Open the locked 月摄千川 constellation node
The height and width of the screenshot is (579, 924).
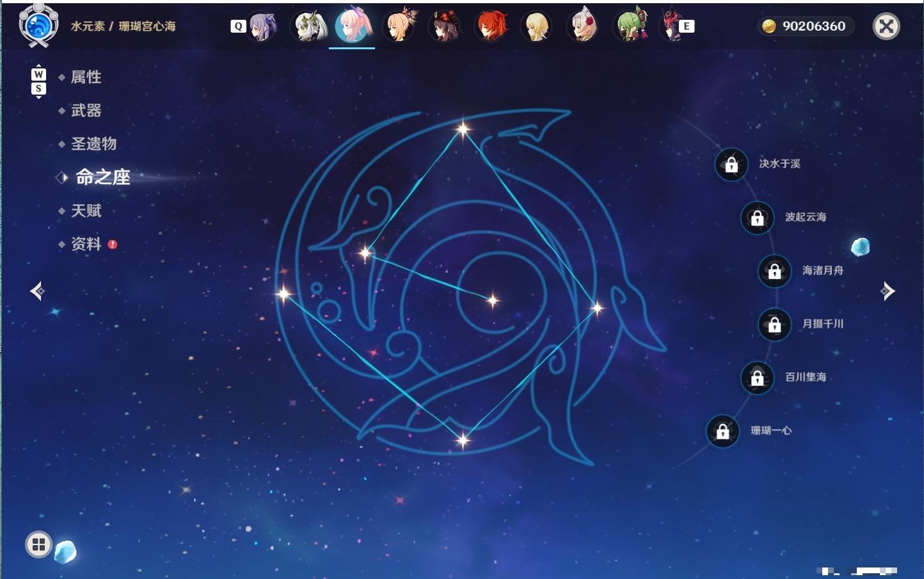(x=774, y=324)
